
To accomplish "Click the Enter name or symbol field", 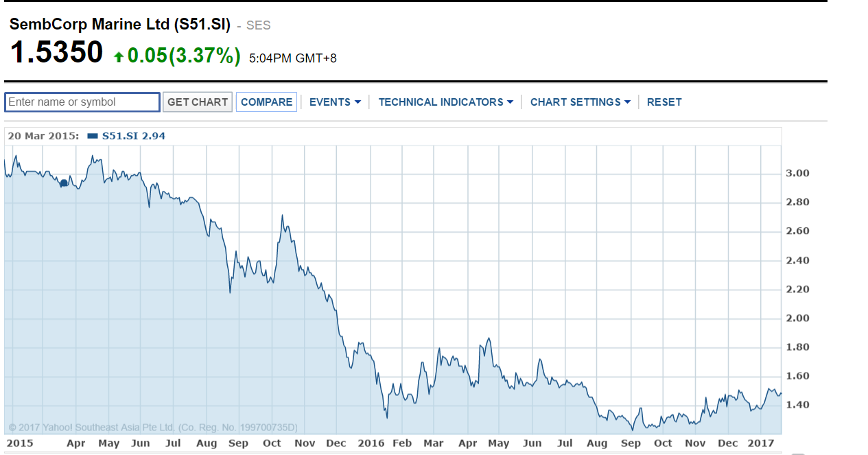I will coord(82,102).
